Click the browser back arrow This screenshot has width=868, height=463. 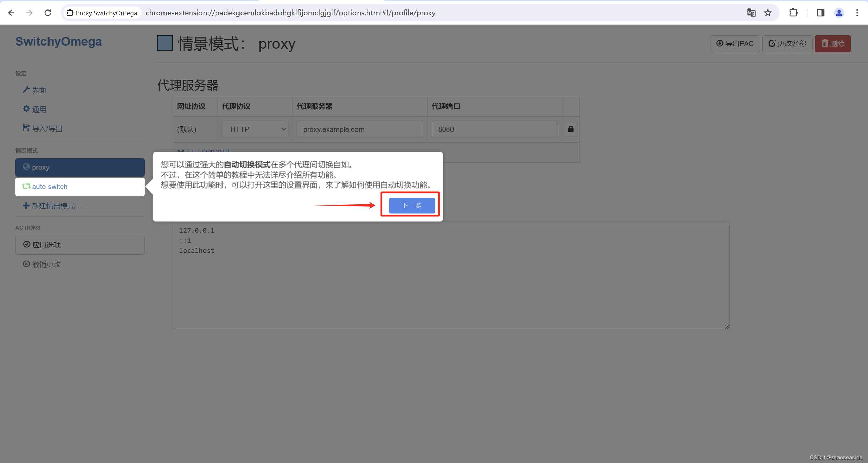(x=11, y=13)
